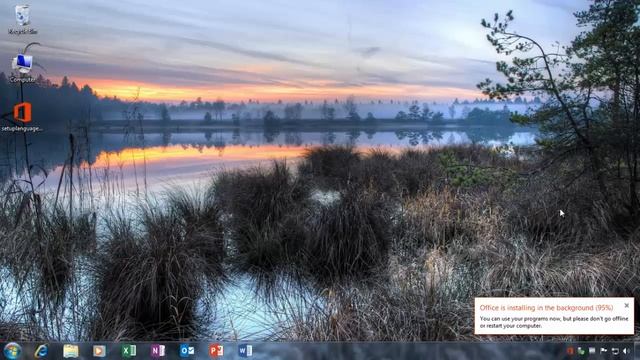Open the Action Center flag icon
This screenshot has height=360, width=640.
click(x=604, y=351)
